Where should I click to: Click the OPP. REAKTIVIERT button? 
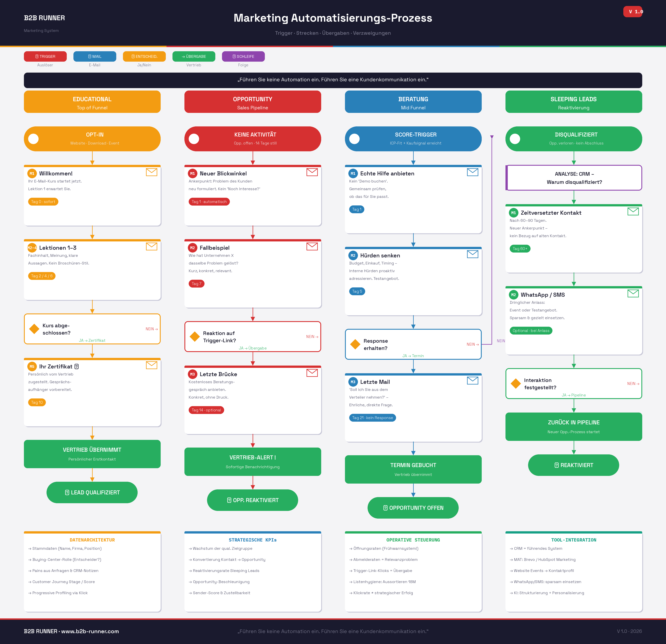click(252, 500)
